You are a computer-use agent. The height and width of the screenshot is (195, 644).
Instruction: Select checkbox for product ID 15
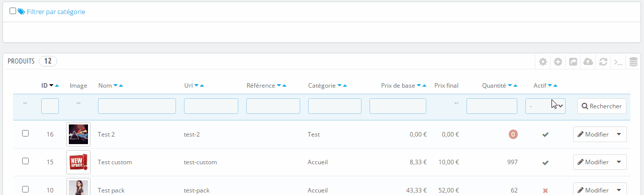(26, 162)
